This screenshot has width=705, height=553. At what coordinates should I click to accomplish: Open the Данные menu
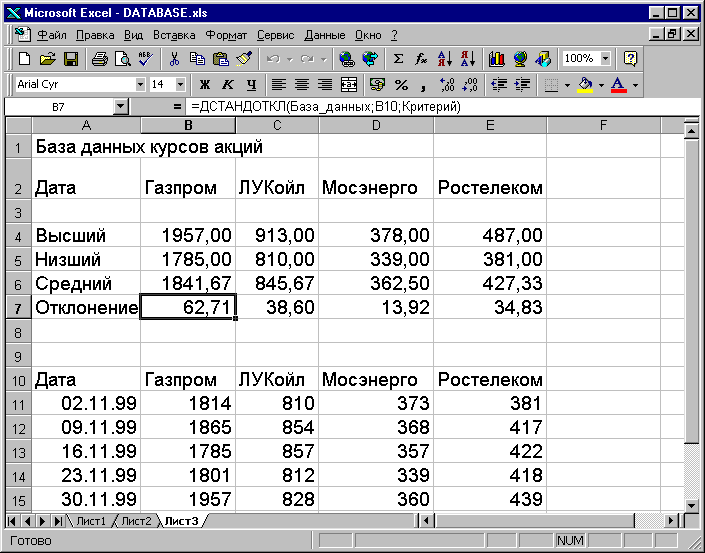[x=325, y=35]
